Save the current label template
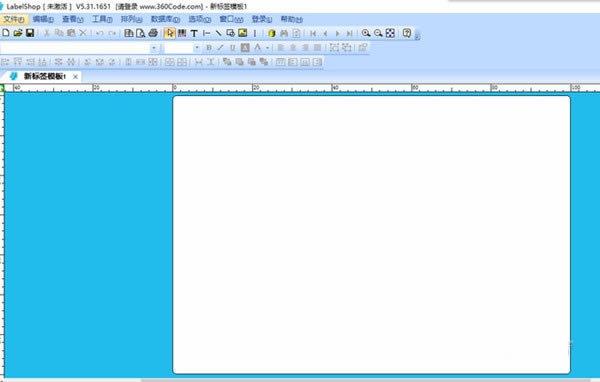This screenshot has height=382, width=600. coord(30,33)
